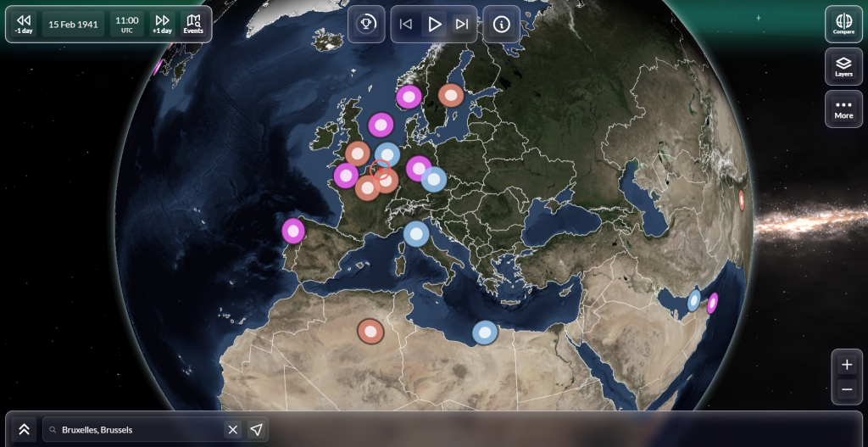Screen dimensions: 868x447
Task: Zoom in with the plus button
Action: click(847, 365)
